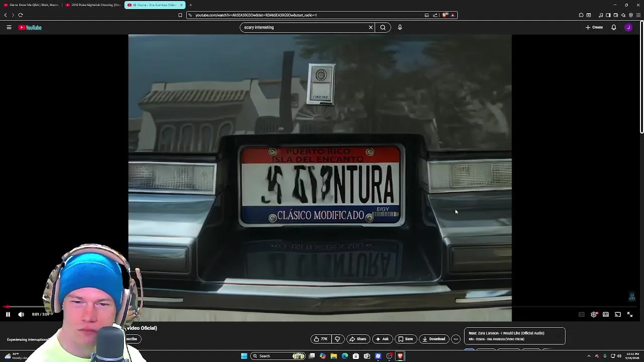Bookmark the page with the bookmark icon
This screenshot has height=362, width=644.
click(180, 15)
